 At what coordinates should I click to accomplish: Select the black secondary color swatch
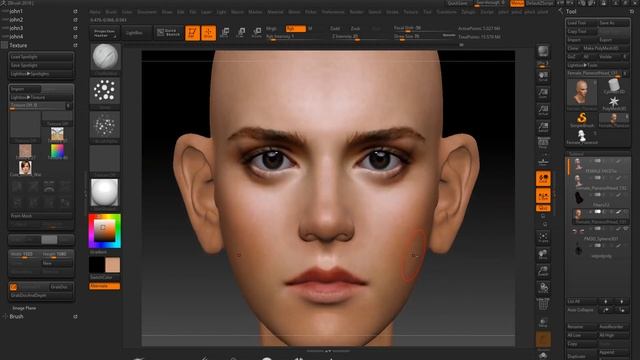(x=97, y=265)
